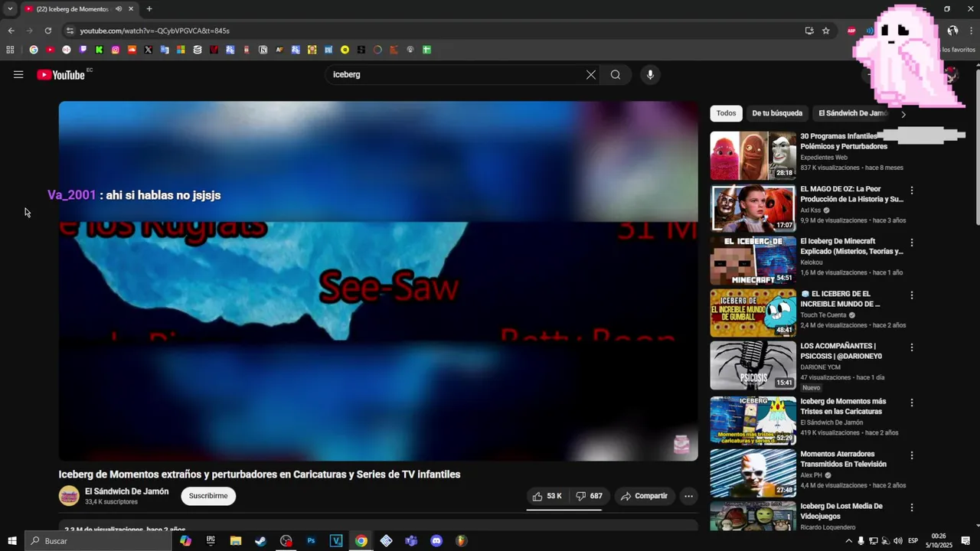Open the El Sándwich De Jamón channel name
This screenshot has height=551, width=980.
pyautogui.click(x=126, y=491)
